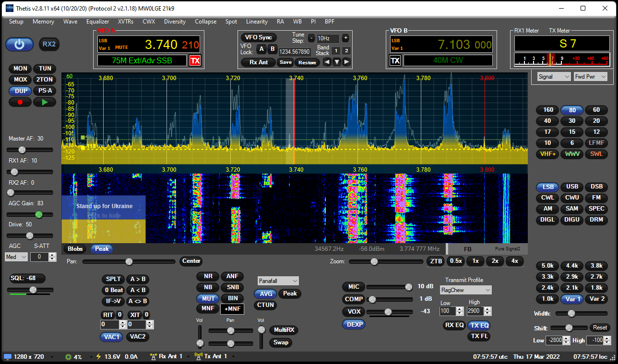The width and height of the screenshot is (618, 364).
Task: Click the 1280 x 720 display icon
Action: point(7,357)
